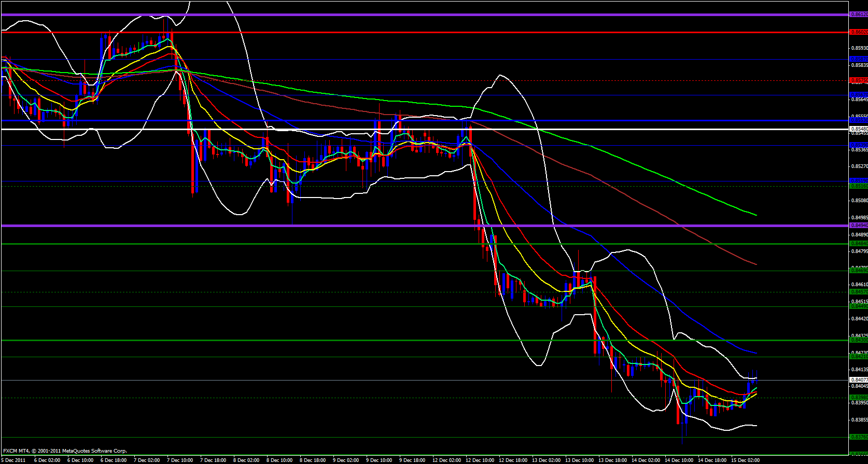This screenshot has height=464, width=868.
Task: Select the '15 Dec 02:00' time label
Action: 745,460
